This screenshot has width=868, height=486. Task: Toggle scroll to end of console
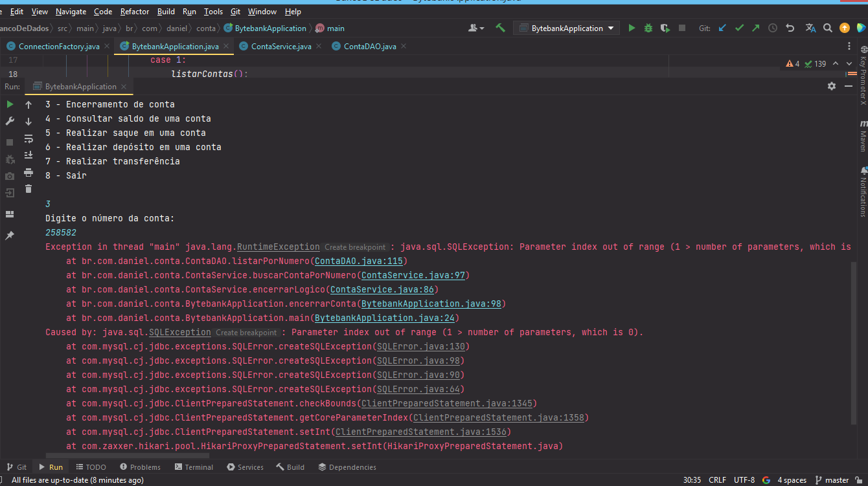pyautogui.click(x=29, y=155)
